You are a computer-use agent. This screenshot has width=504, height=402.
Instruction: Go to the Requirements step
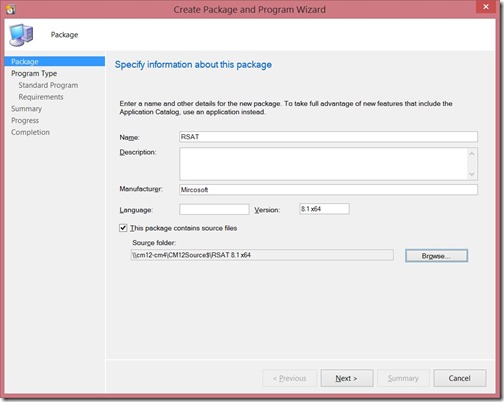41,97
